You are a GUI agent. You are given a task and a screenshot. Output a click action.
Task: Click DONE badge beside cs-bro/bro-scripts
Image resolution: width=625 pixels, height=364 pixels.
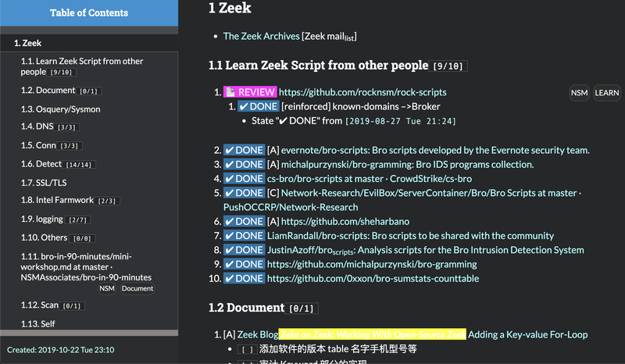tap(244, 179)
